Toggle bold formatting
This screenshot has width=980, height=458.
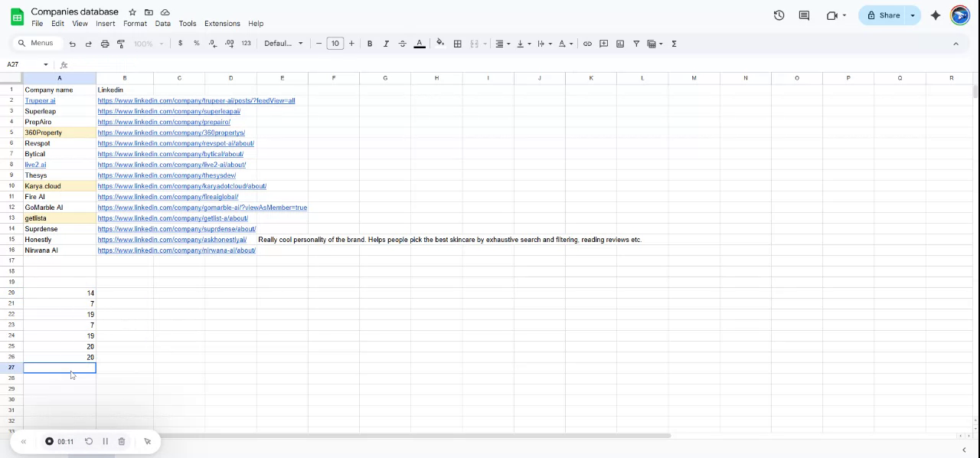(x=370, y=44)
